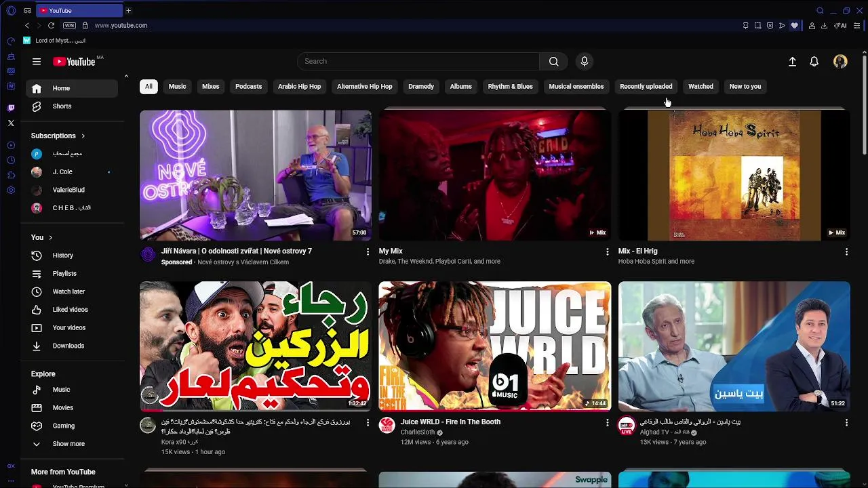The image size is (868, 488).
Task: Open Liked videos in the sidebar
Action: click(72, 310)
